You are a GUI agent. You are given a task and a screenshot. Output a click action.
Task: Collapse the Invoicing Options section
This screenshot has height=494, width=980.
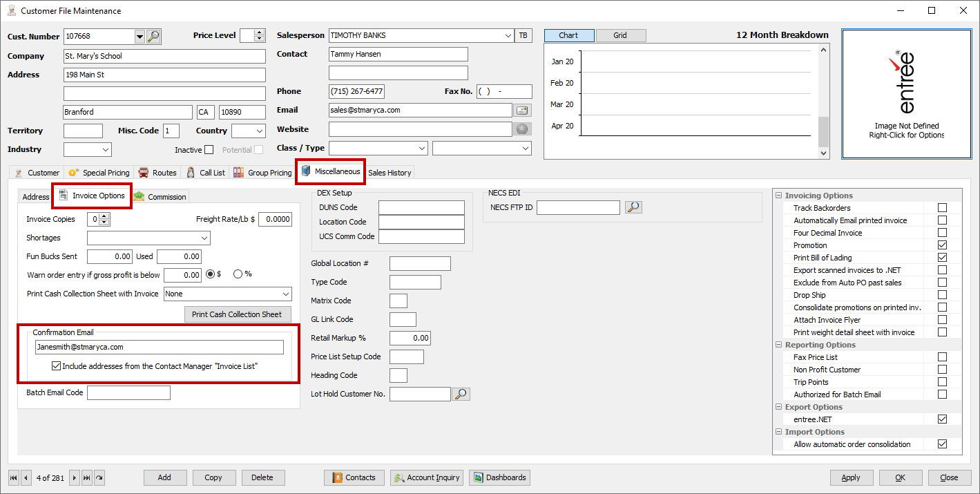point(778,195)
